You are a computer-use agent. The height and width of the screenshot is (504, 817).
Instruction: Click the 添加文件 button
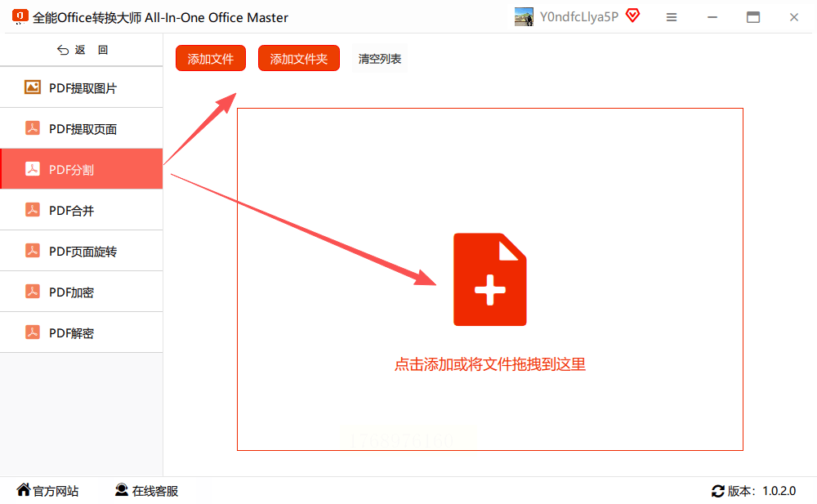(x=211, y=58)
